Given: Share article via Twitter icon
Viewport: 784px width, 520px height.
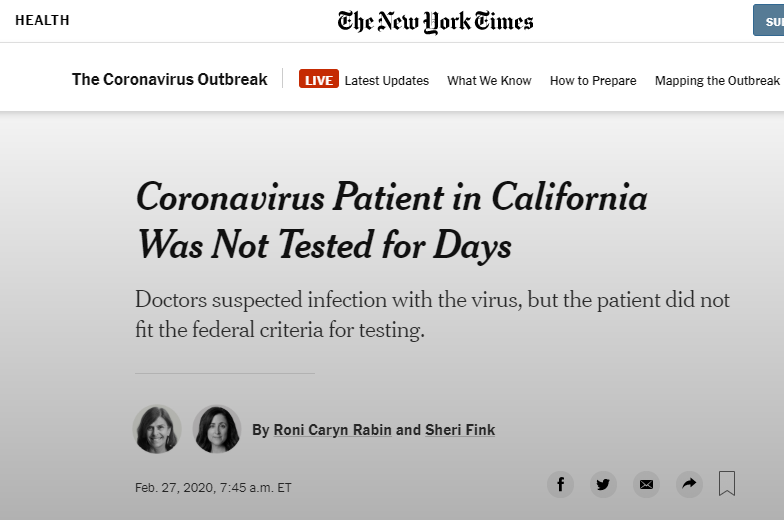Looking at the screenshot, I should [x=603, y=484].
